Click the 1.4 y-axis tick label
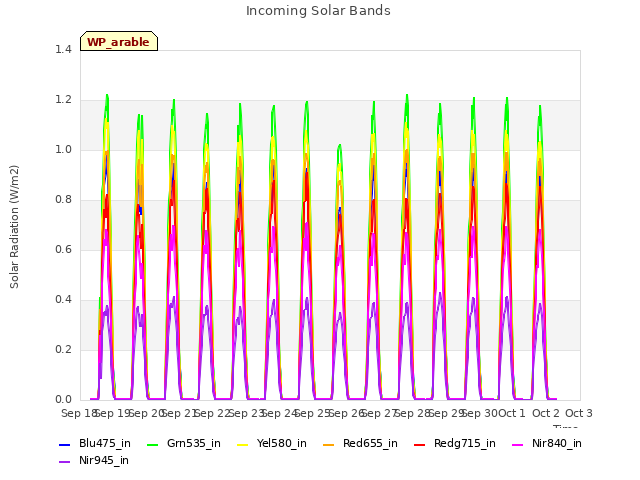640x480 pixels. pos(63,49)
